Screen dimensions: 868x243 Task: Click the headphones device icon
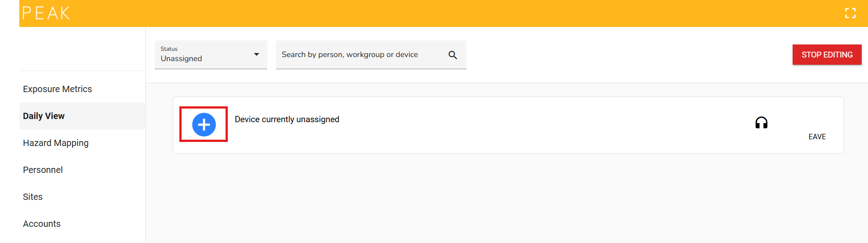[x=761, y=123]
